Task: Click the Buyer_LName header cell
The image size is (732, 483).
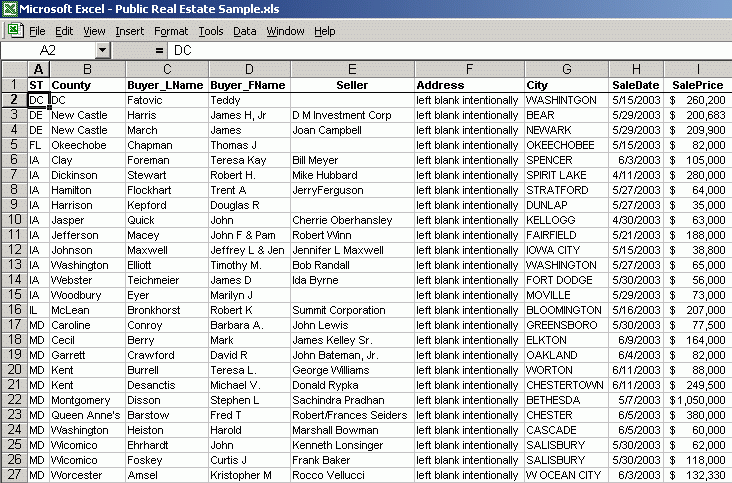Action: click(x=167, y=85)
